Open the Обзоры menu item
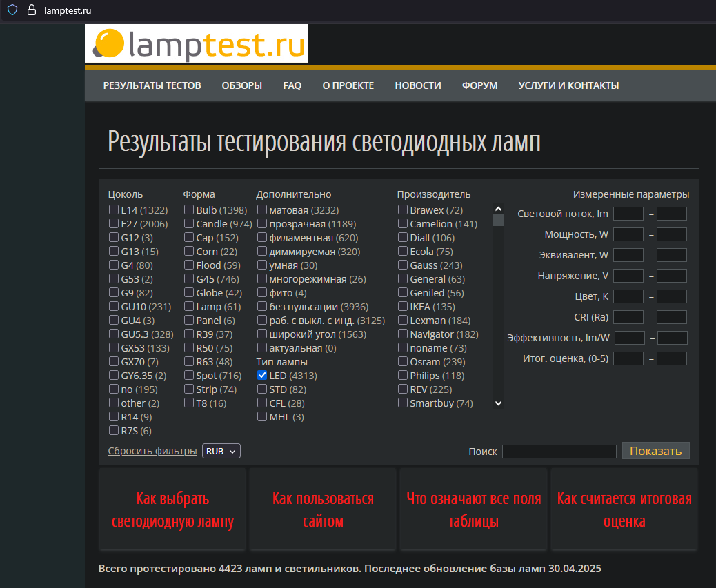The image size is (716, 588). (x=242, y=85)
